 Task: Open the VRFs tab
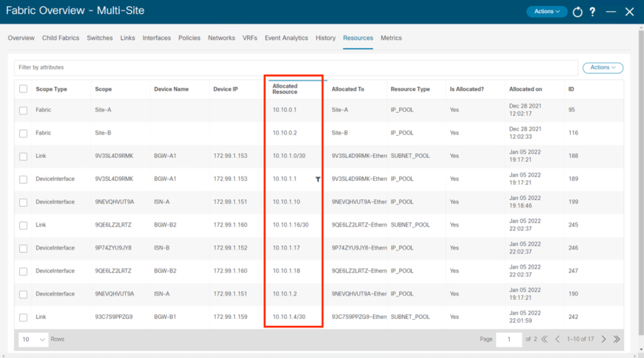point(250,38)
